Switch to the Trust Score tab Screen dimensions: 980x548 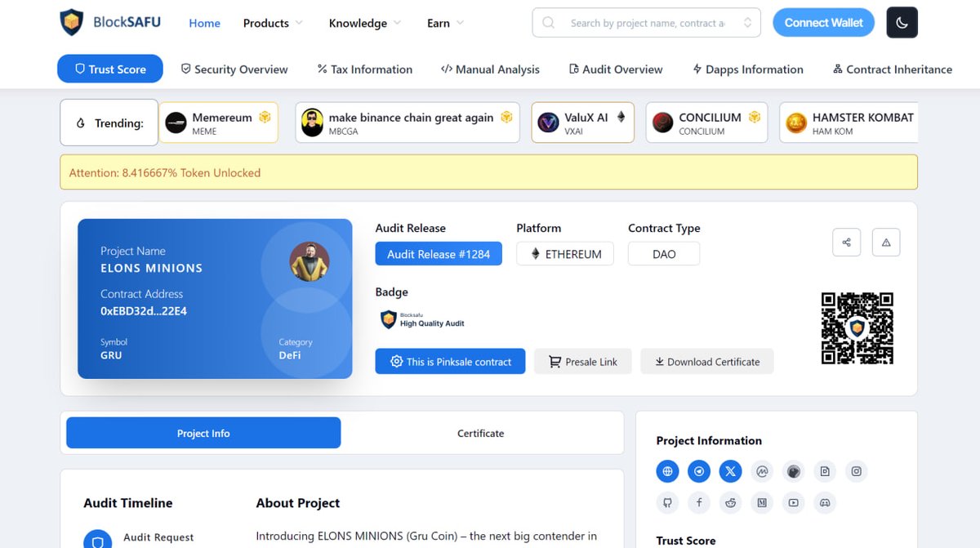[x=110, y=69]
